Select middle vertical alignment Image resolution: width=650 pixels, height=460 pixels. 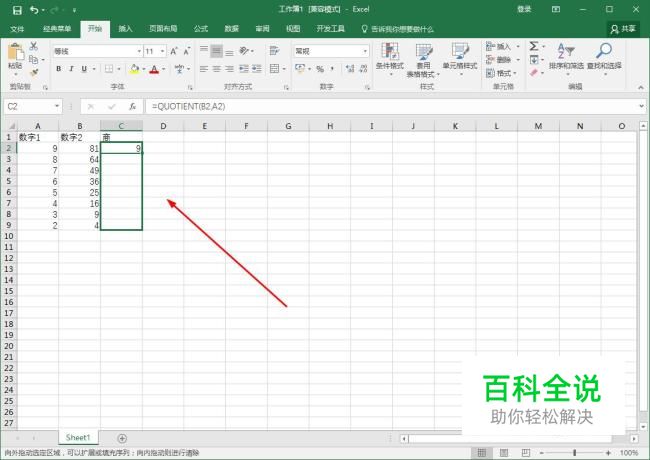pyautogui.click(x=216, y=51)
